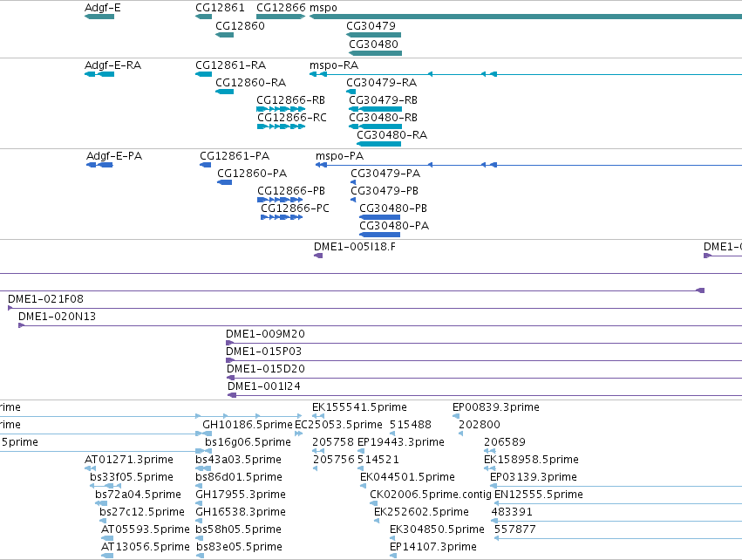
Task: Select the DME1-015D20 clone
Action: (x=484, y=378)
